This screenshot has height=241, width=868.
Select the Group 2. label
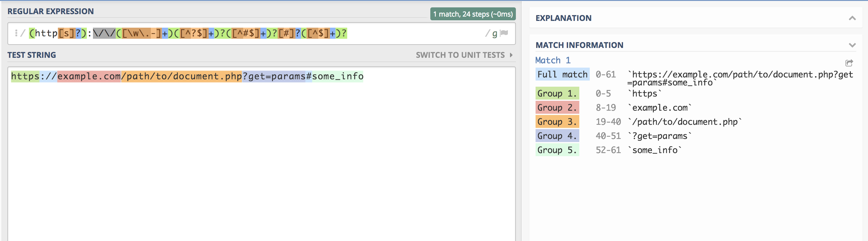click(x=557, y=107)
